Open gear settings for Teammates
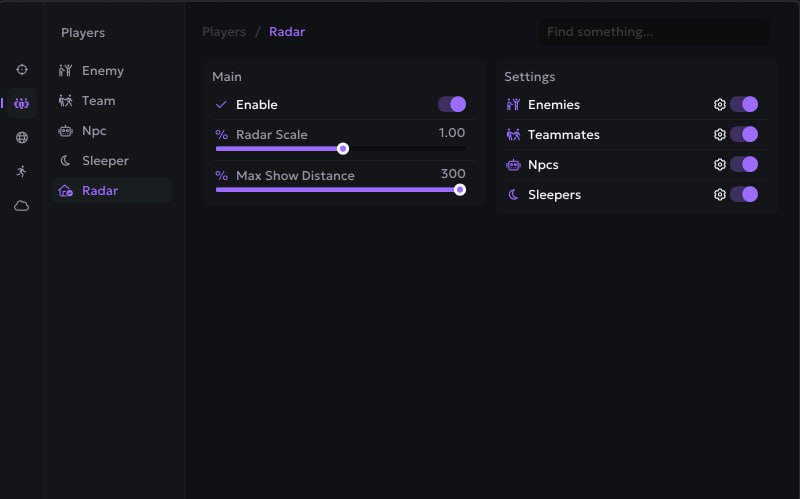800x499 pixels. click(x=719, y=135)
